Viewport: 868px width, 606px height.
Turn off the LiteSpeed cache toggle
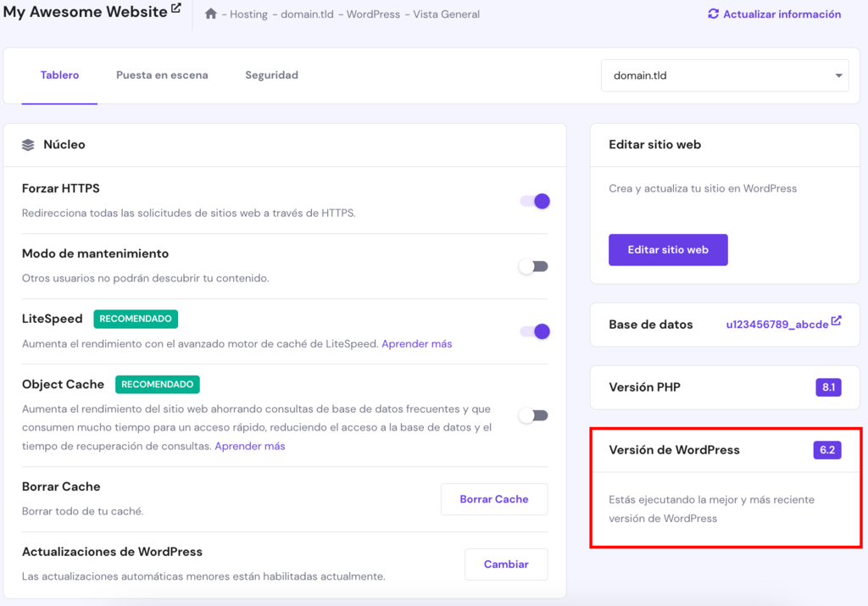point(533,331)
